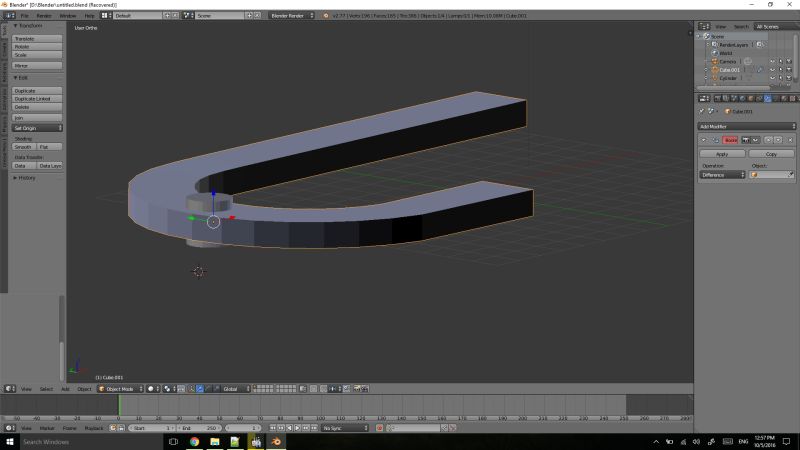Add new screen layout plus icon
Screen dimensions: 800x450
(166, 16)
